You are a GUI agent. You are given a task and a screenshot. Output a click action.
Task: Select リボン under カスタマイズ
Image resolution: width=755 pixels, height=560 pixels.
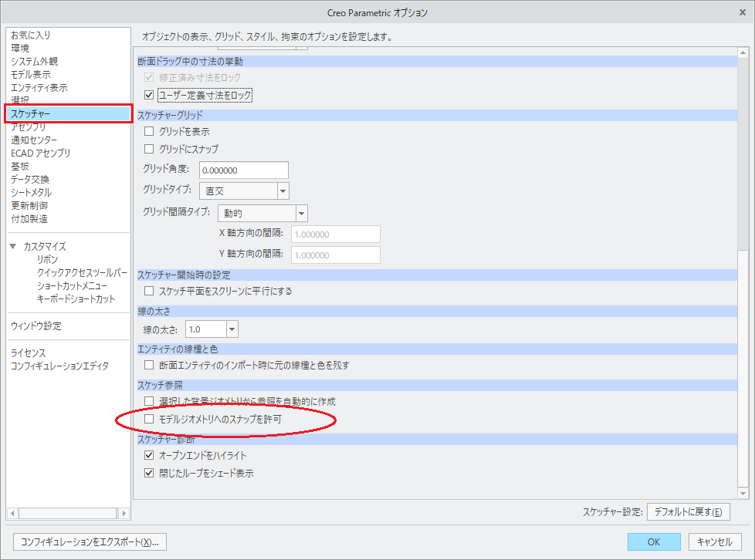point(47,260)
